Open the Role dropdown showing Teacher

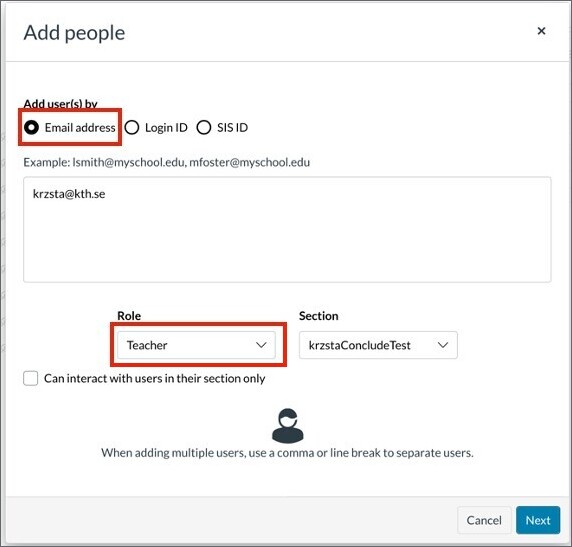(x=196, y=345)
